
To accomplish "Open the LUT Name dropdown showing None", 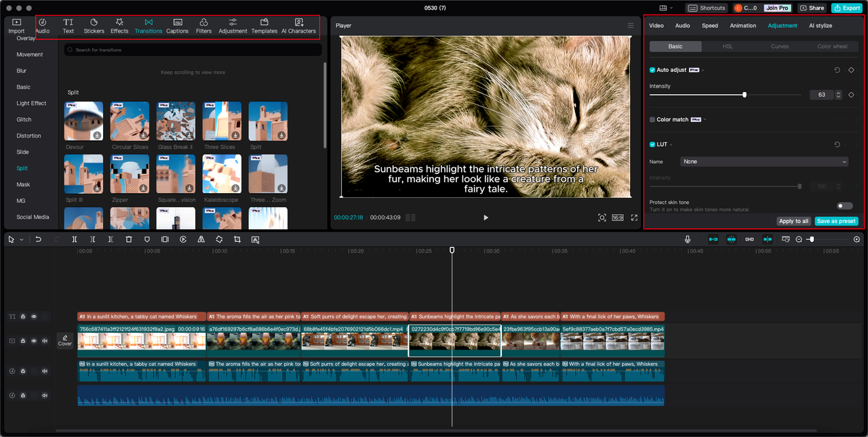I will pyautogui.click(x=764, y=162).
